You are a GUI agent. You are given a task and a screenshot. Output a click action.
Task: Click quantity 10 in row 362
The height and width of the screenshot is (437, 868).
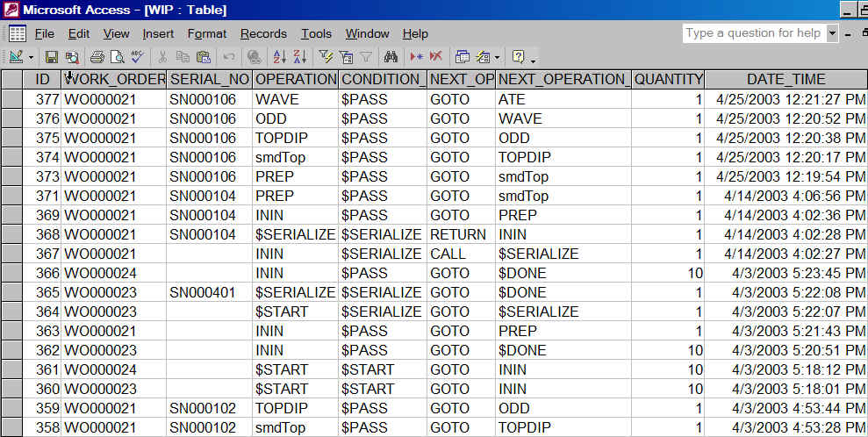(x=668, y=351)
